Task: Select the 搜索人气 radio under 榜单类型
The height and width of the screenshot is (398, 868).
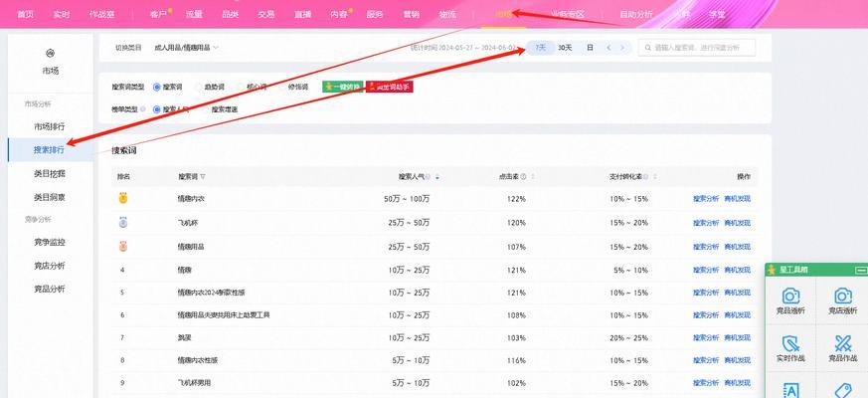Action: tap(157, 109)
